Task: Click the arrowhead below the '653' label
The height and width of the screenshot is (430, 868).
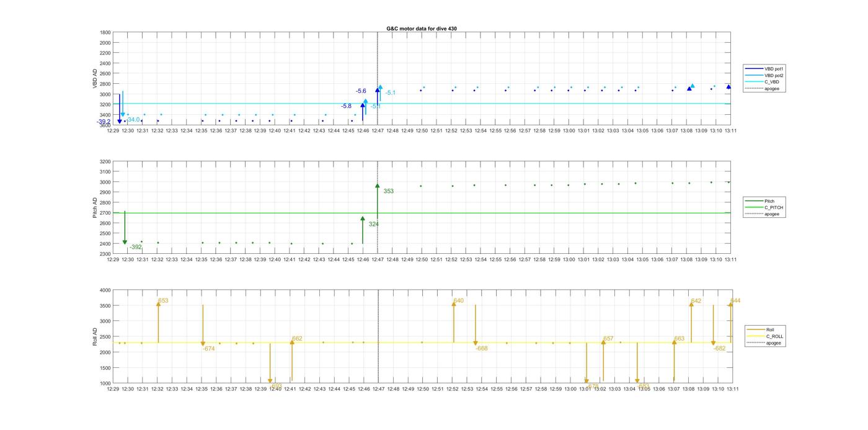Action: point(158,304)
